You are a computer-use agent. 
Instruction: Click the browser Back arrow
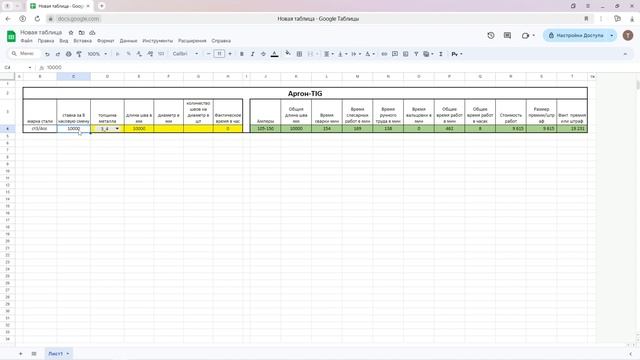[8, 19]
